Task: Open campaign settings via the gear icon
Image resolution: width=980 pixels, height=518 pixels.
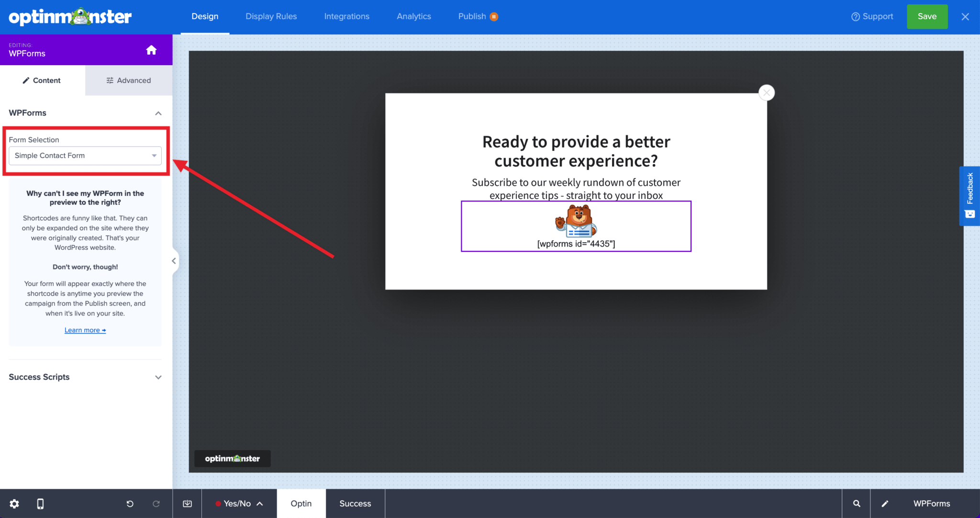Action: (13, 504)
